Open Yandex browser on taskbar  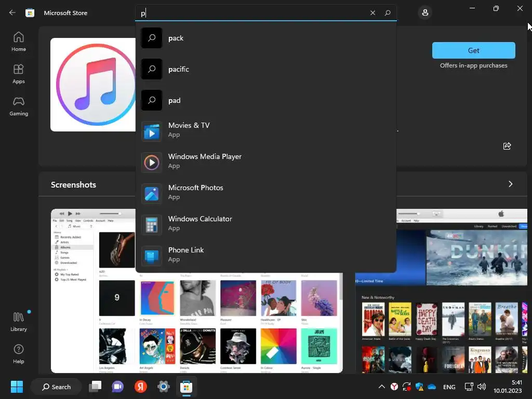[x=140, y=387]
